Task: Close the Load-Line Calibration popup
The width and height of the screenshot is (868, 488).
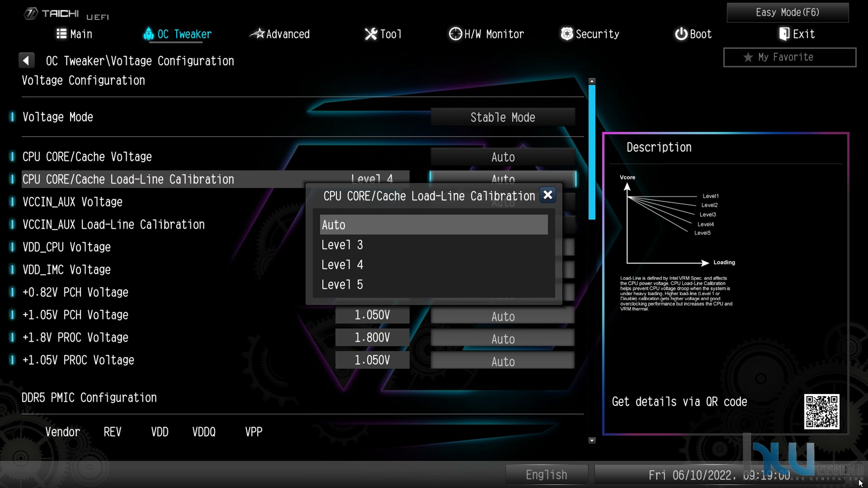Action: (x=548, y=195)
